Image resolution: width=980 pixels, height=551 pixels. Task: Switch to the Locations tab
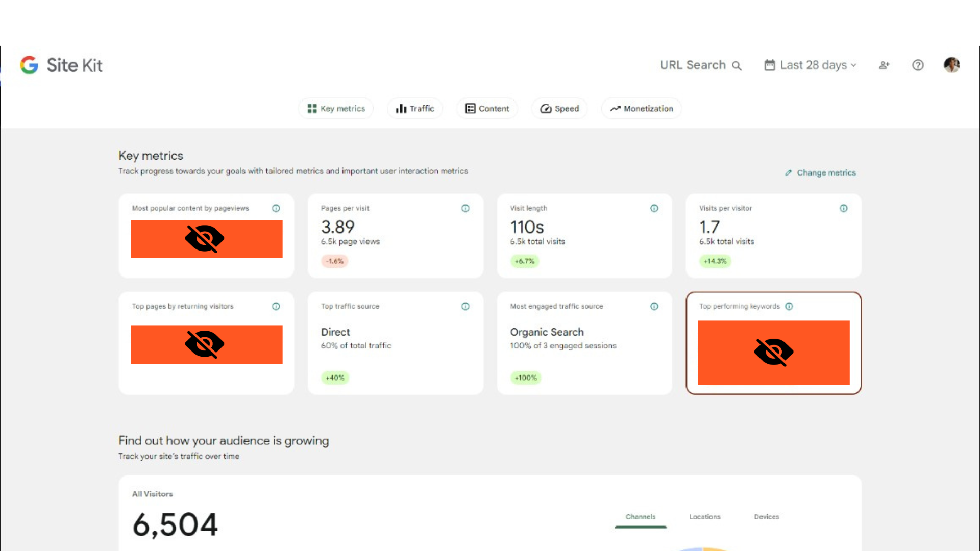click(x=704, y=517)
